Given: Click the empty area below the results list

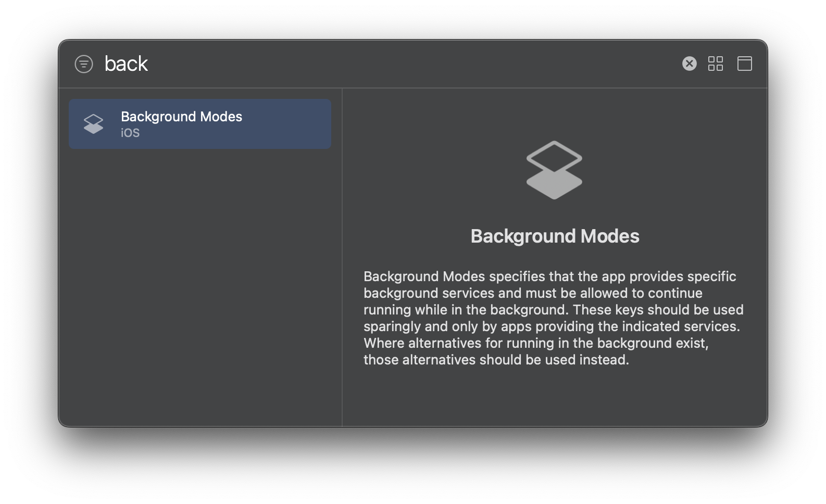Looking at the screenshot, I should coord(200,286).
